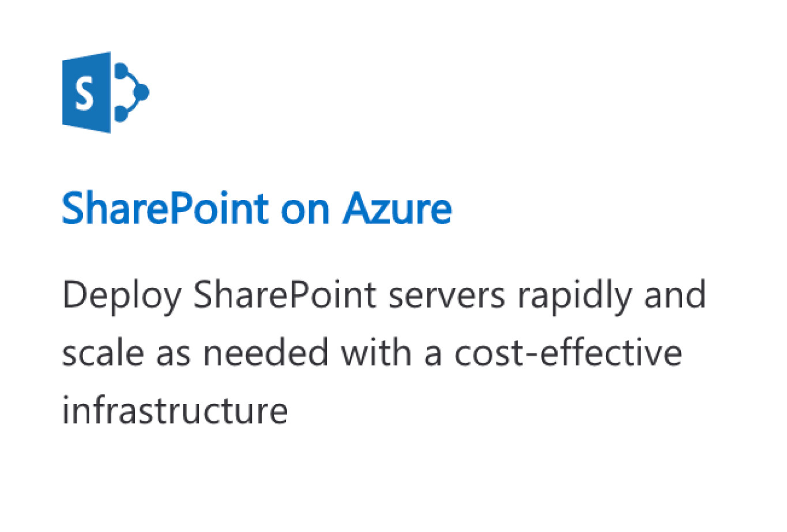787x532 pixels.
Task: Click the top circle of the SharePoint logo
Action: point(122,71)
